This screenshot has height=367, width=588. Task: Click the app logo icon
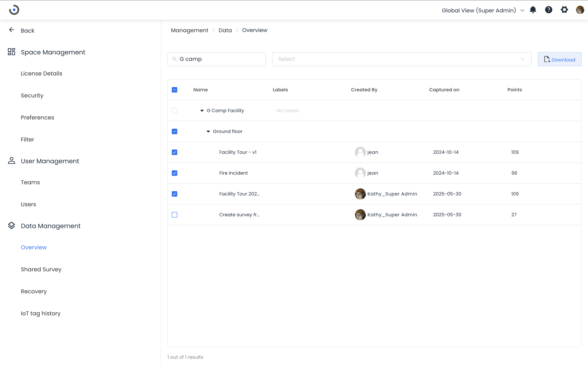click(14, 10)
